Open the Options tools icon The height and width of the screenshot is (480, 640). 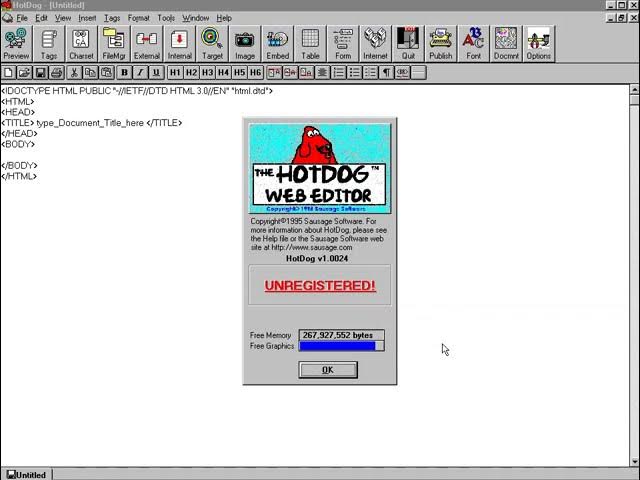(x=539, y=44)
